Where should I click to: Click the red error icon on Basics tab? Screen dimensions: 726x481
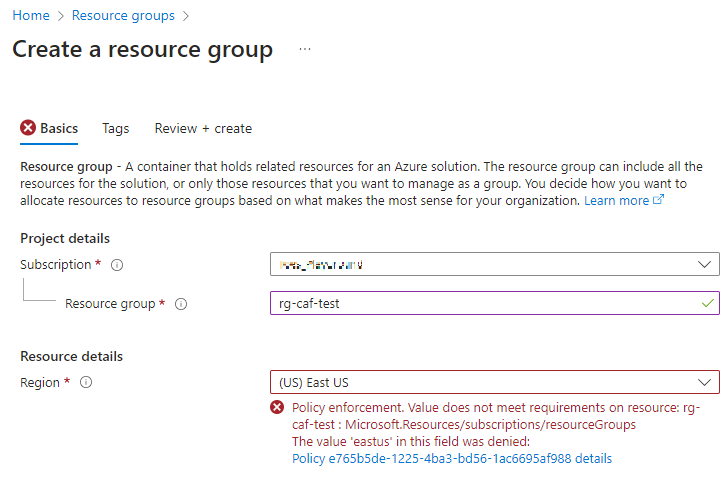(x=28, y=128)
